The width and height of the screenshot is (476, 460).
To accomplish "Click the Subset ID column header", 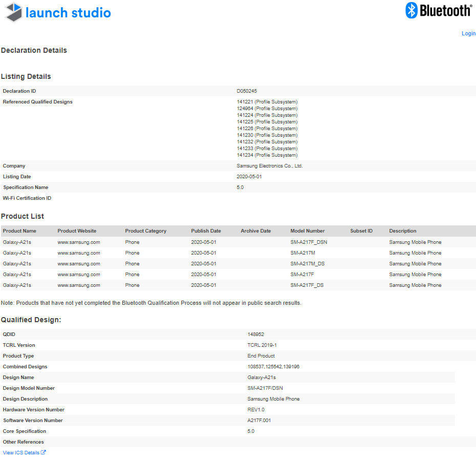I will pos(361,231).
